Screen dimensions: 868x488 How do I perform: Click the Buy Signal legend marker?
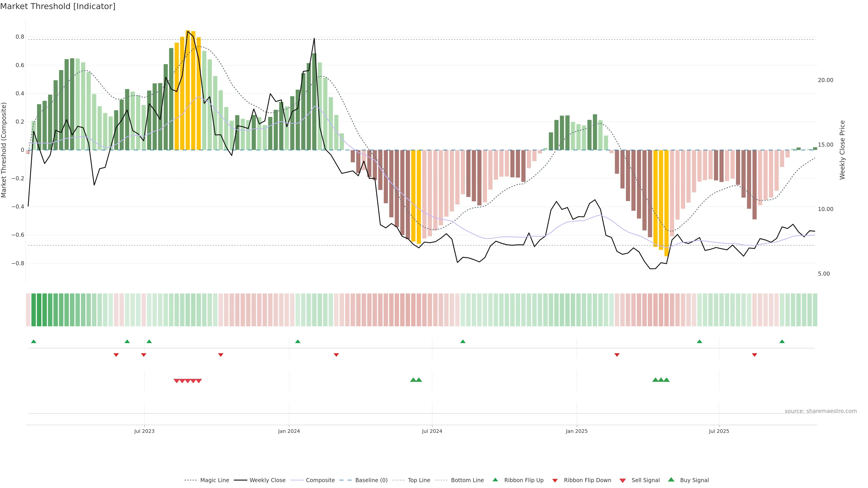(x=671, y=480)
